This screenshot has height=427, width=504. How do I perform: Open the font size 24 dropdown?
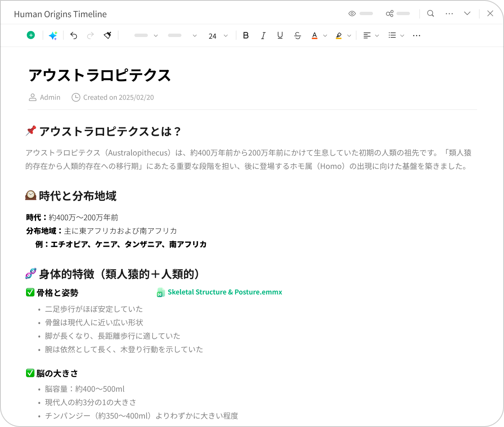(218, 36)
